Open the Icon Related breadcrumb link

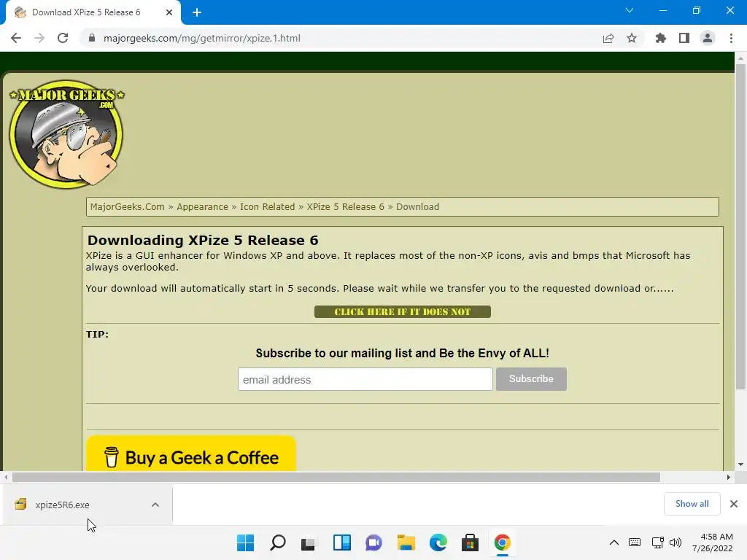267,206
